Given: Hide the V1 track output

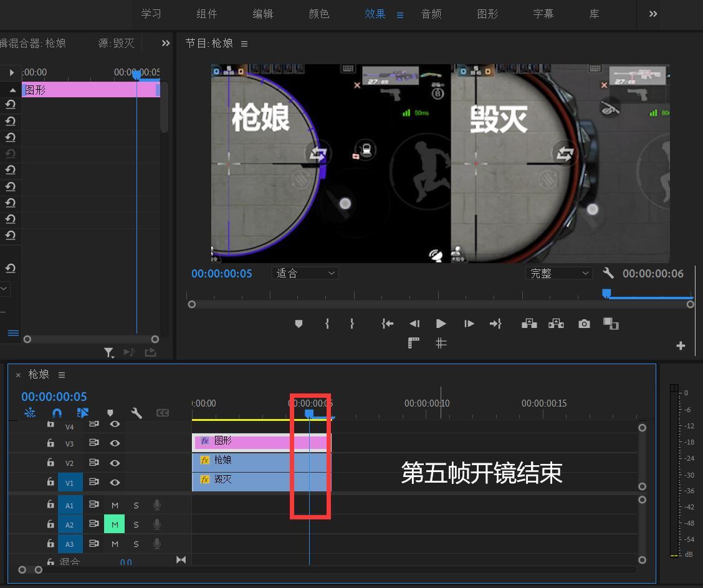Looking at the screenshot, I should (115, 483).
